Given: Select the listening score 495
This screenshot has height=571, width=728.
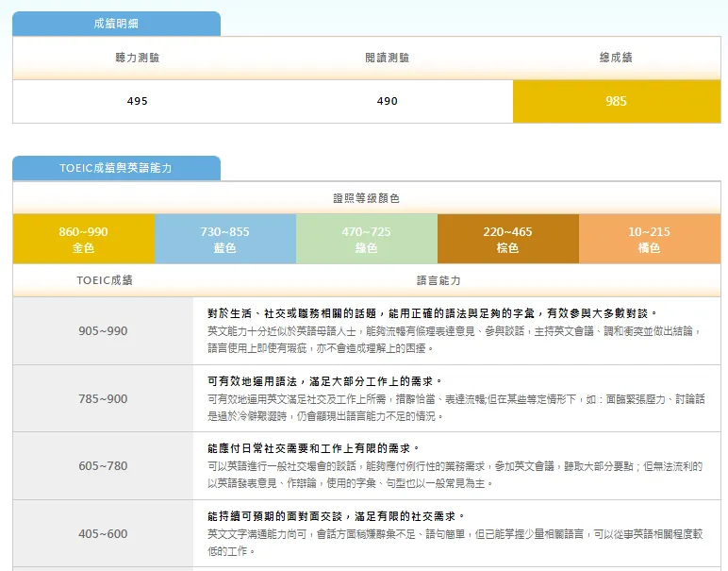Looking at the screenshot, I should coord(138,101).
